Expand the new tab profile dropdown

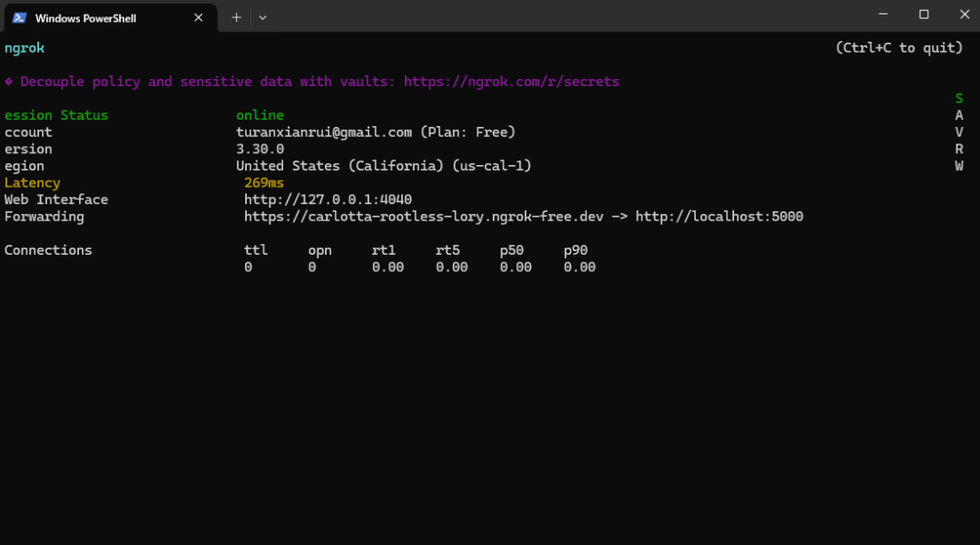tap(262, 17)
